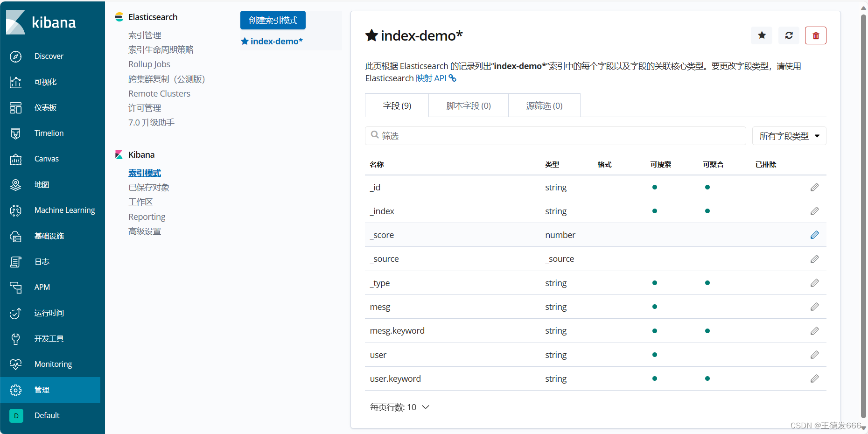
Task: Open the APM icon
Action: pyautogui.click(x=15, y=287)
